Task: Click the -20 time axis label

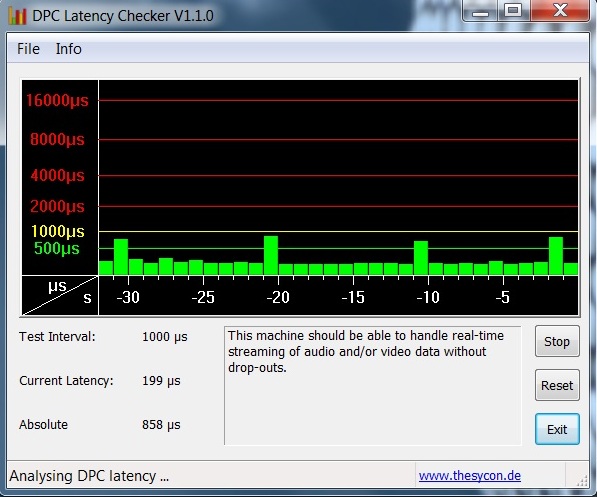Action: pyautogui.click(x=278, y=297)
